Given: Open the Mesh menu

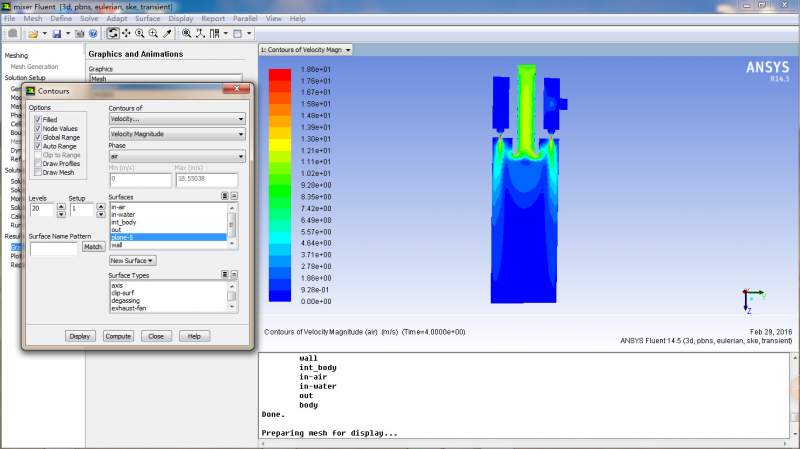Looking at the screenshot, I should point(33,19).
